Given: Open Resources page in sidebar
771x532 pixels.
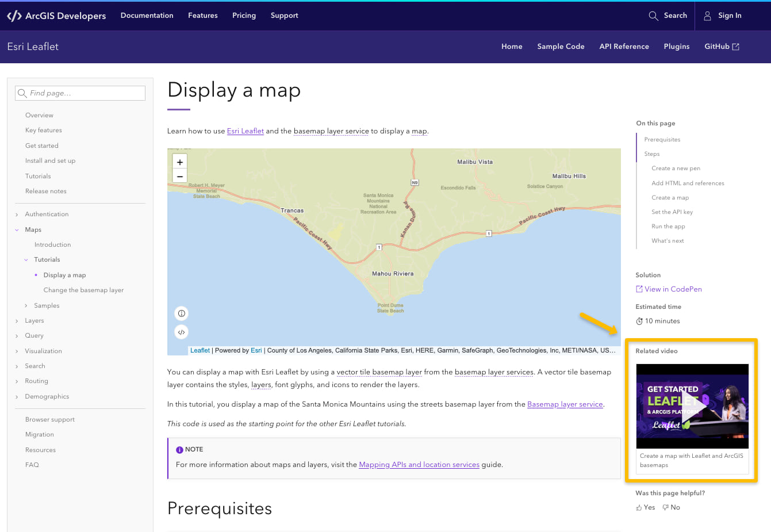Looking at the screenshot, I should tap(40, 450).
